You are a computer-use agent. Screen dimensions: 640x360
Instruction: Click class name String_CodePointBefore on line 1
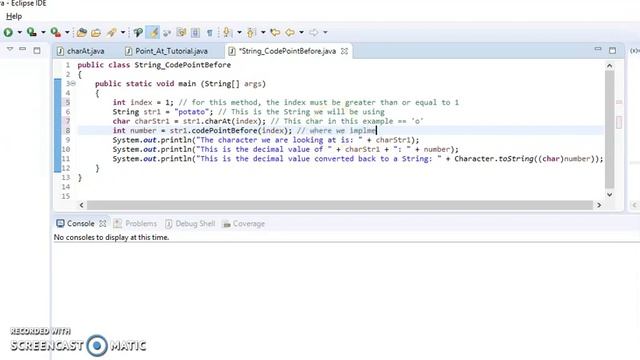(x=183, y=65)
